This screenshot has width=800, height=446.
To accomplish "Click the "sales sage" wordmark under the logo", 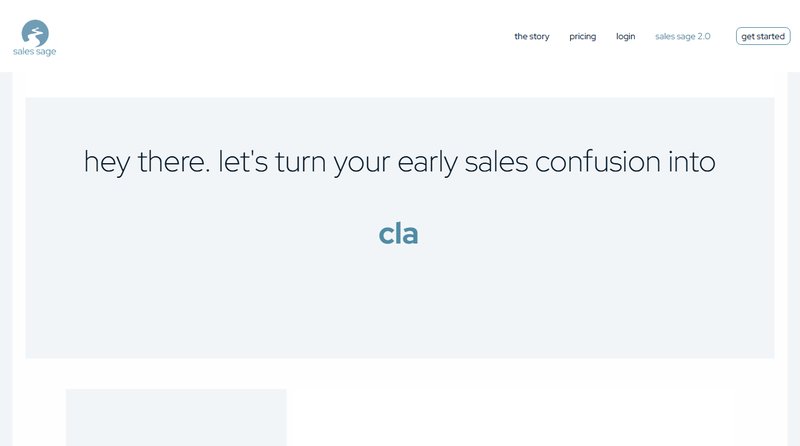I will click(x=35, y=51).
